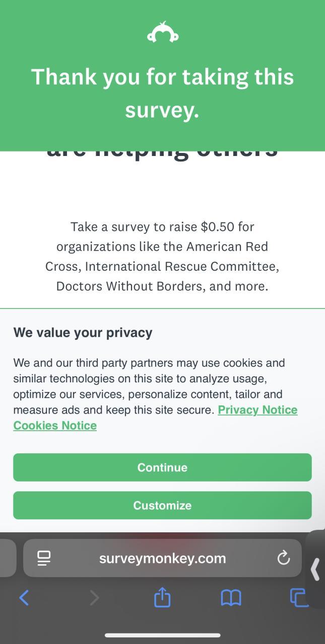This screenshot has height=644, width=325.
Task: Tap the surveymonkey.com address field
Action: (x=162, y=558)
